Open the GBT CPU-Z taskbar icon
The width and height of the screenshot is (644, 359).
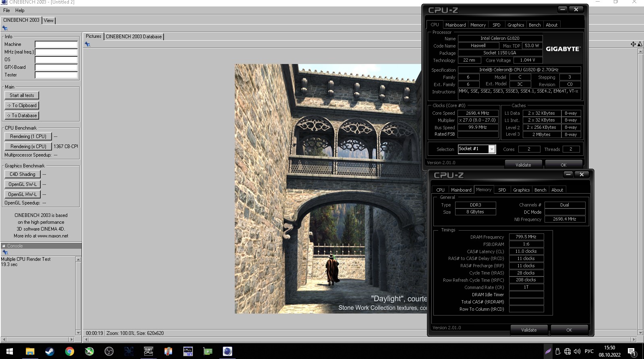[148, 351]
